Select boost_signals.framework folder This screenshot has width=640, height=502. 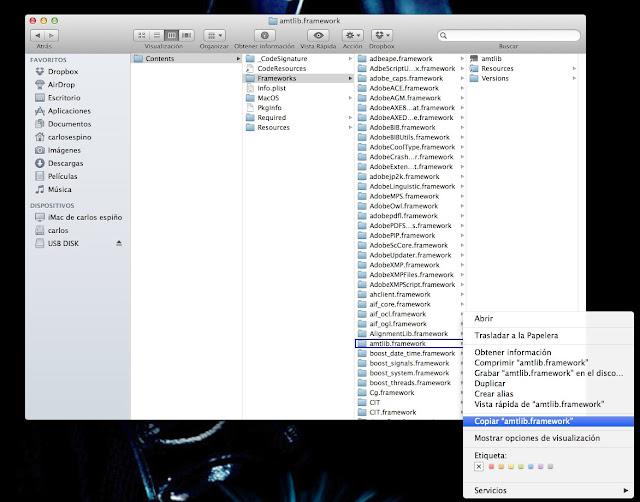point(409,363)
